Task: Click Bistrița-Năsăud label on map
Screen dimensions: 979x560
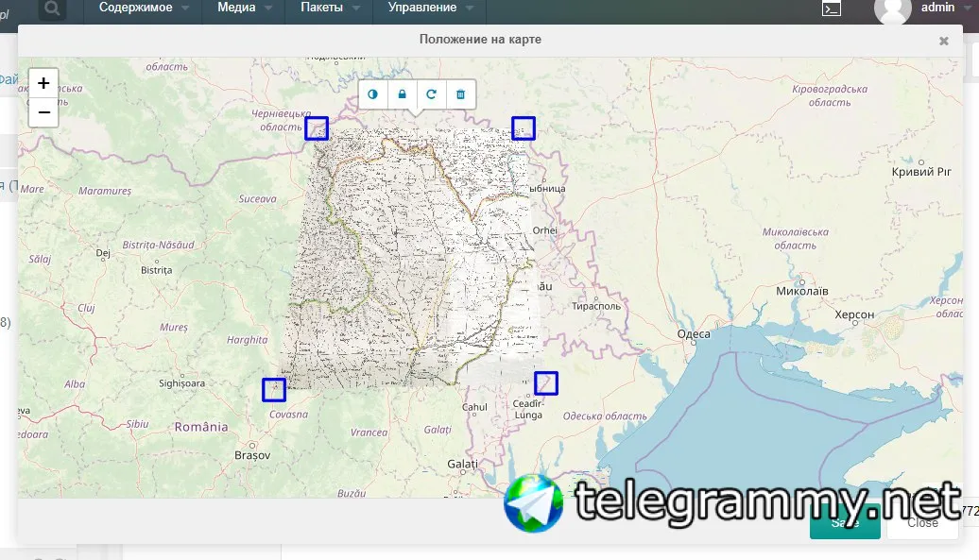Action: (159, 246)
